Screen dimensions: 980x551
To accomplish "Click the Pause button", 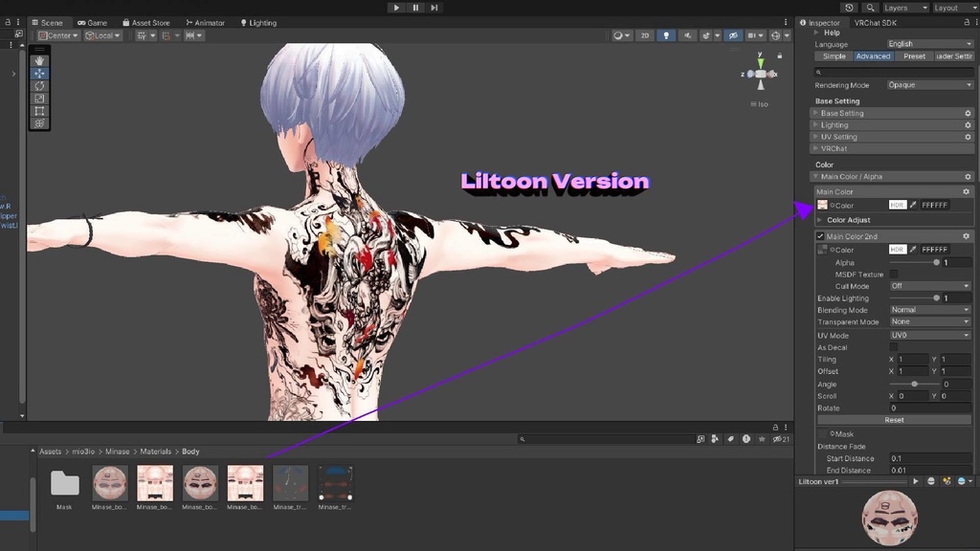I will (415, 8).
